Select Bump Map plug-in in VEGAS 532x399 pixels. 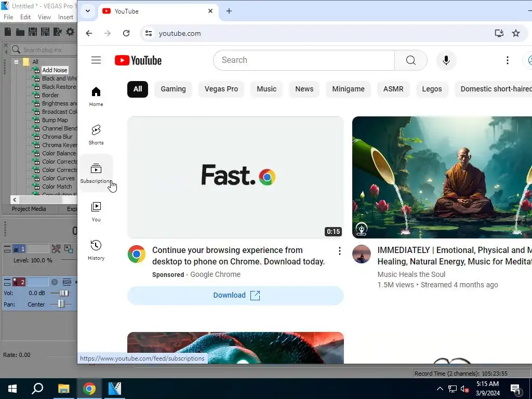tap(55, 120)
